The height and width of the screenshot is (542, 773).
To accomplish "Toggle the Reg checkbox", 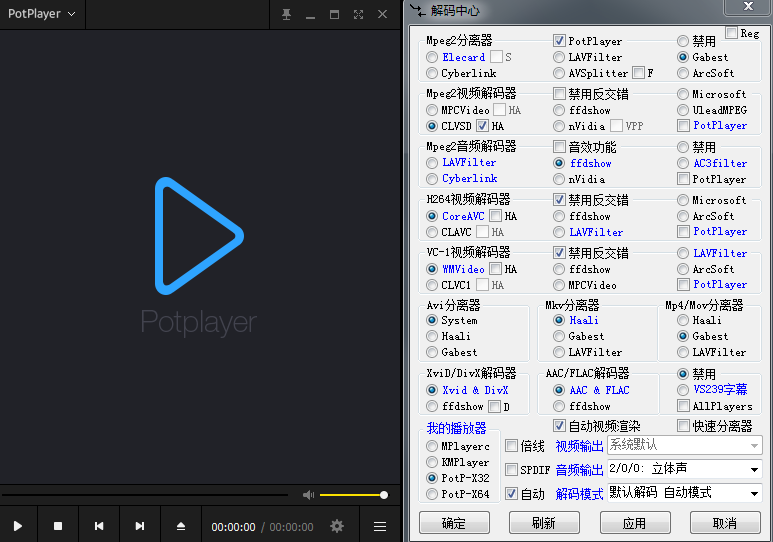I will [x=732, y=33].
